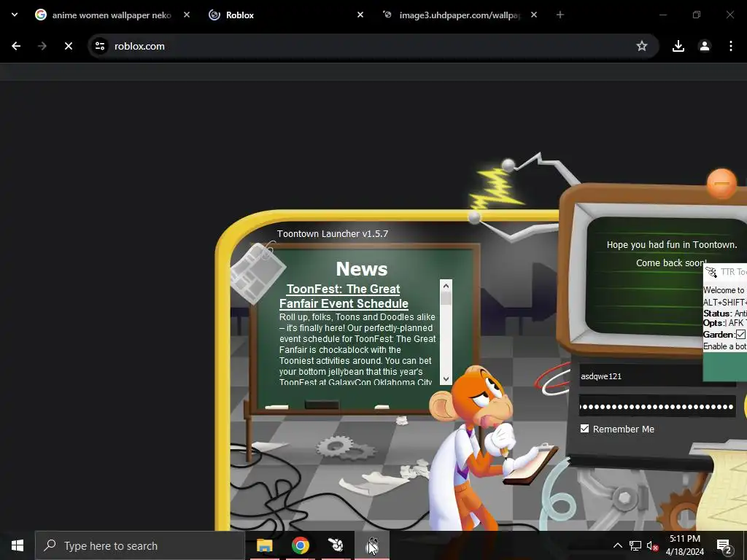Show hidden system tray icons

(x=617, y=545)
